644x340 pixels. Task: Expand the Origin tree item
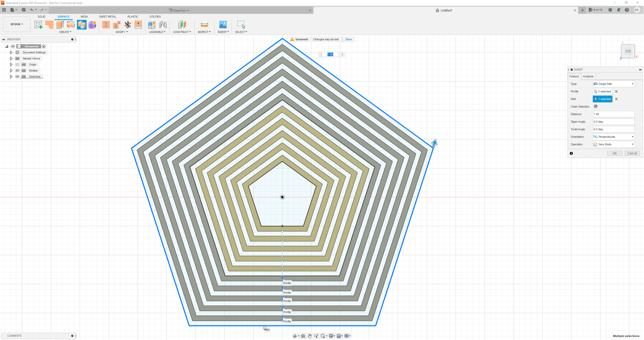(11, 64)
